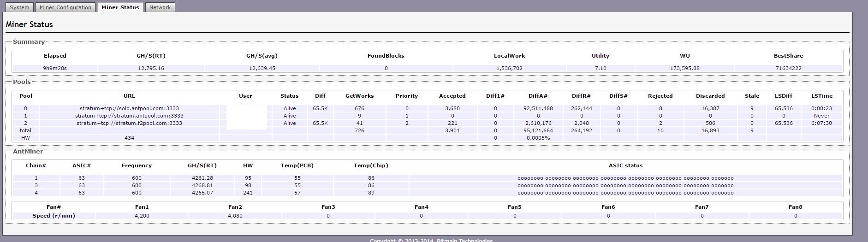Click chain 4 GH/S value 4265.07

tap(202, 193)
